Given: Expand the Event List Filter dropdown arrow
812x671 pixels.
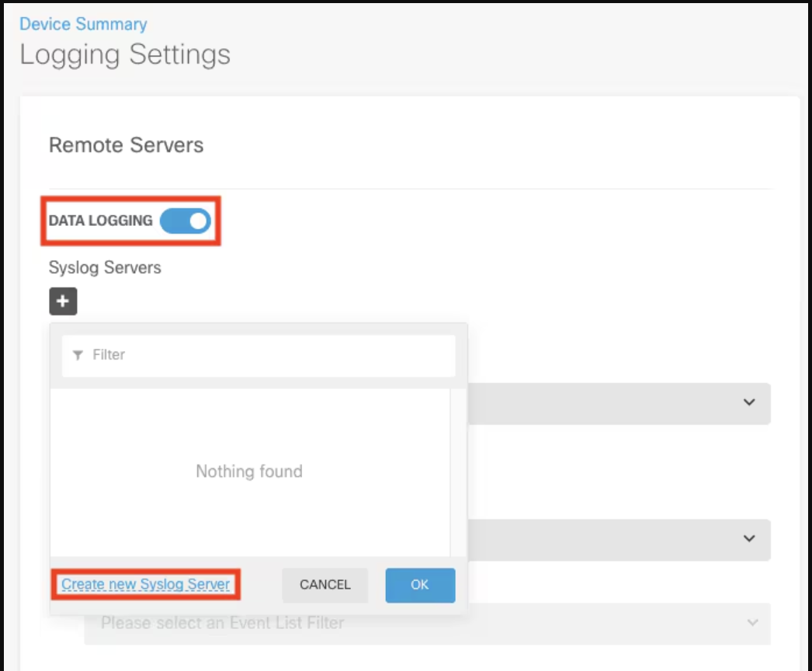Looking at the screenshot, I should coord(751,623).
